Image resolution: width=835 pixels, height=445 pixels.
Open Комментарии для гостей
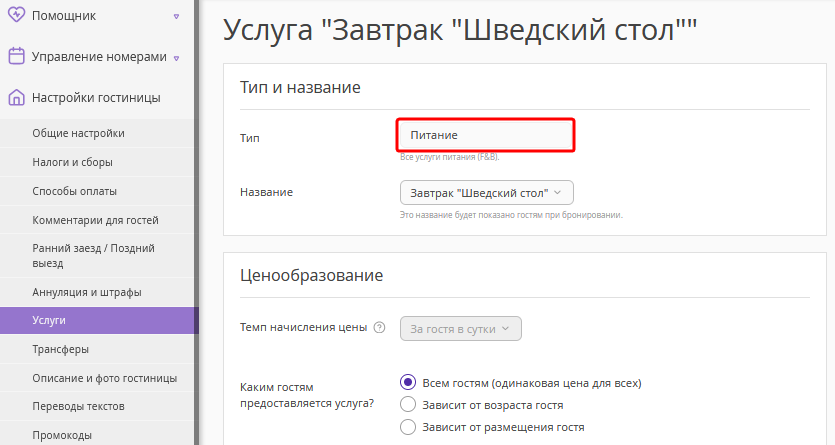pos(97,220)
